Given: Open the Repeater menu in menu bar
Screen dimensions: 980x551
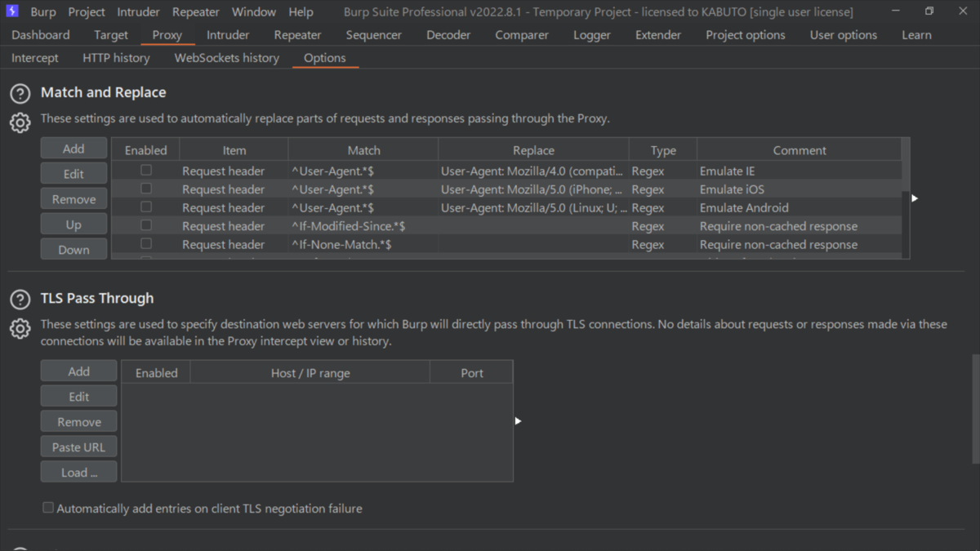Looking at the screenshot, I should pos(196,12).
